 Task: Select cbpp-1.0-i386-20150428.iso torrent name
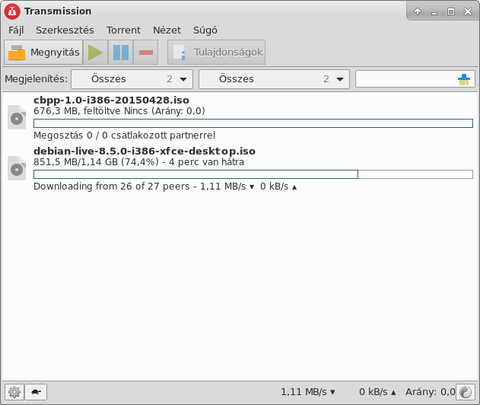(111, 100)
